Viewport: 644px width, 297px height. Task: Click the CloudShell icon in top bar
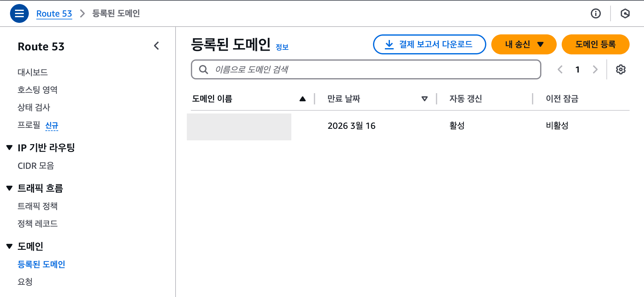point(625,13)
